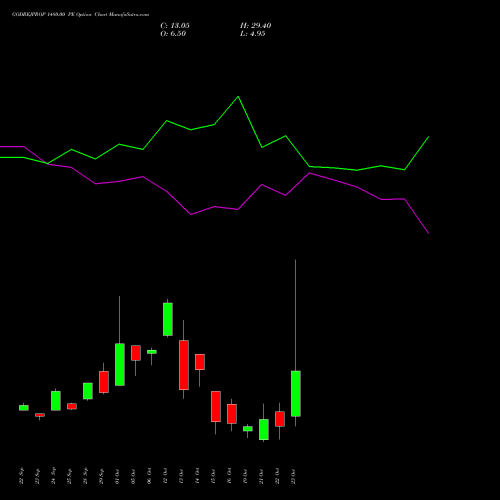The image size is (500, 500).
Task: Click the 24 Sep date axis label
Action: (53, 476)
